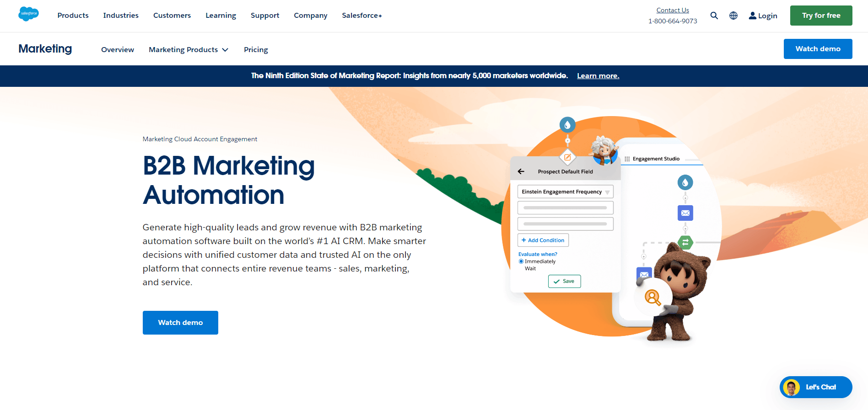The image size is (868, 410).
Task: Open the Products menu
Action: click(73, 15)
